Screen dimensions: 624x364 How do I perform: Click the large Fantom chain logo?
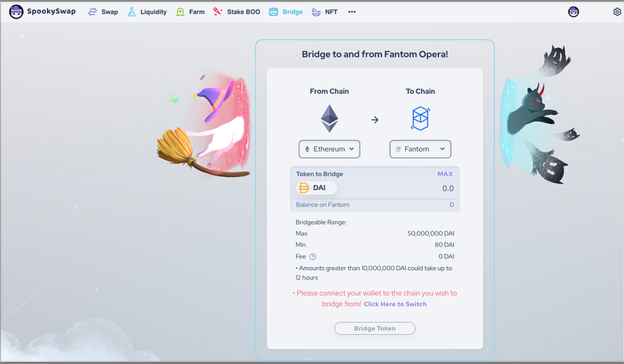[420, 119]
